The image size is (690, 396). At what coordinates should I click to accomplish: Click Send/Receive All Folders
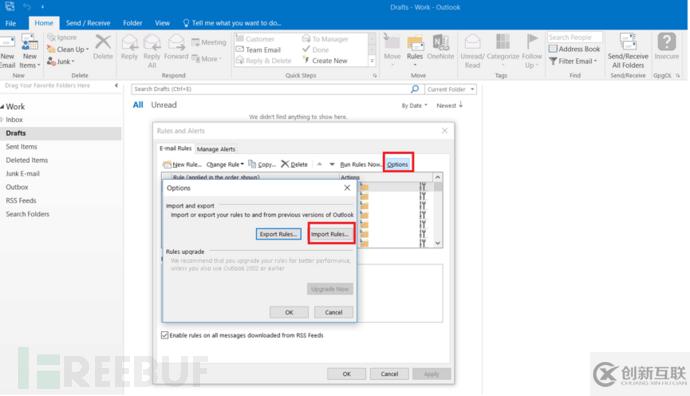(x=628, y=51)
